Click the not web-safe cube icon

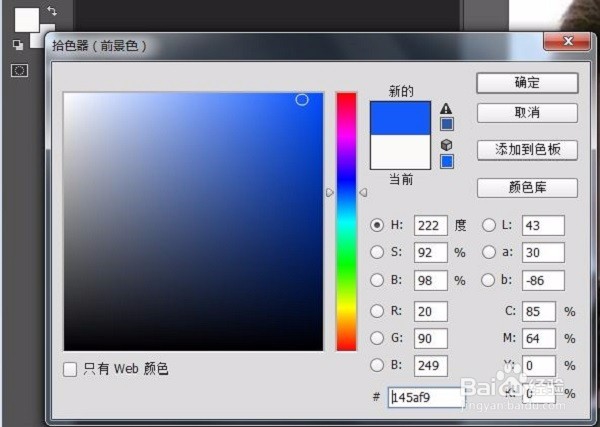click(x=447, y=145)
